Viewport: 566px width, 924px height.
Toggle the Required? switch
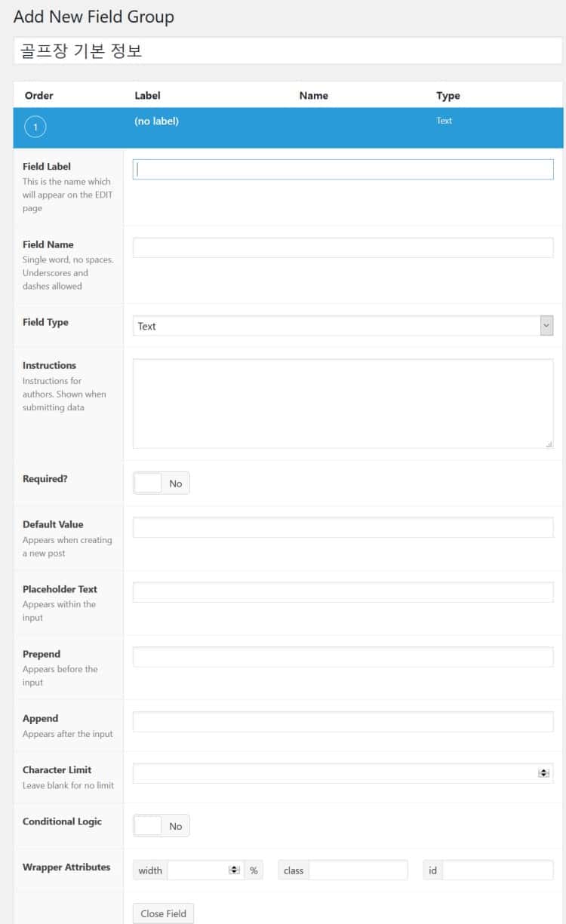[161, 483]
